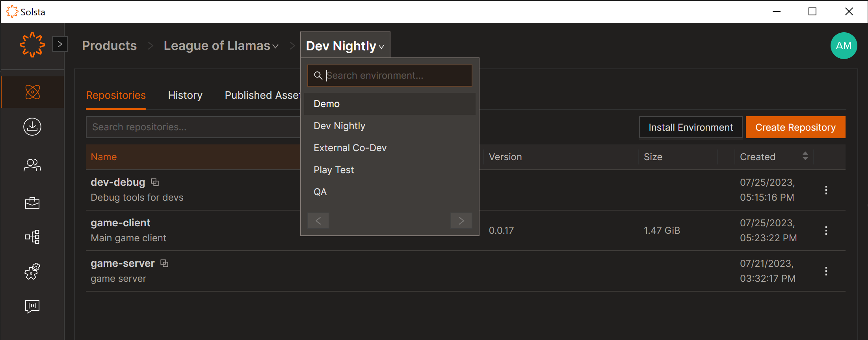Image resolution: width=868 pixels, height=340 pixels.
Task: Sort by the Name column header
Action: coord(104,157)
